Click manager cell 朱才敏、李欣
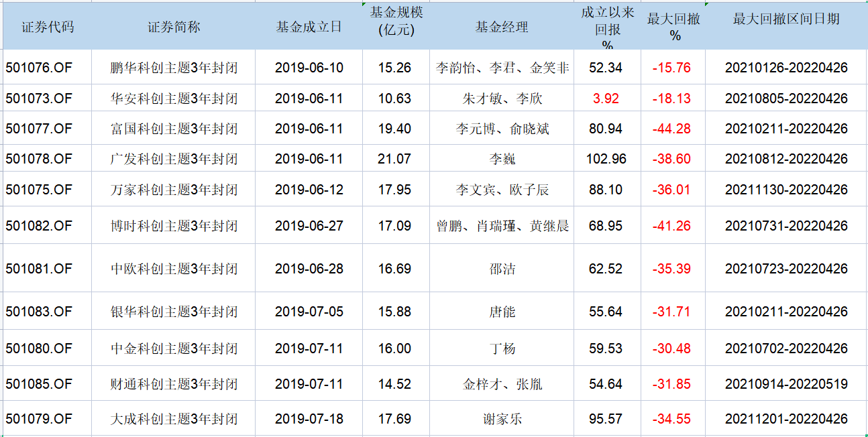The width and height of the screenshot is (868, 437). point(502,99)
